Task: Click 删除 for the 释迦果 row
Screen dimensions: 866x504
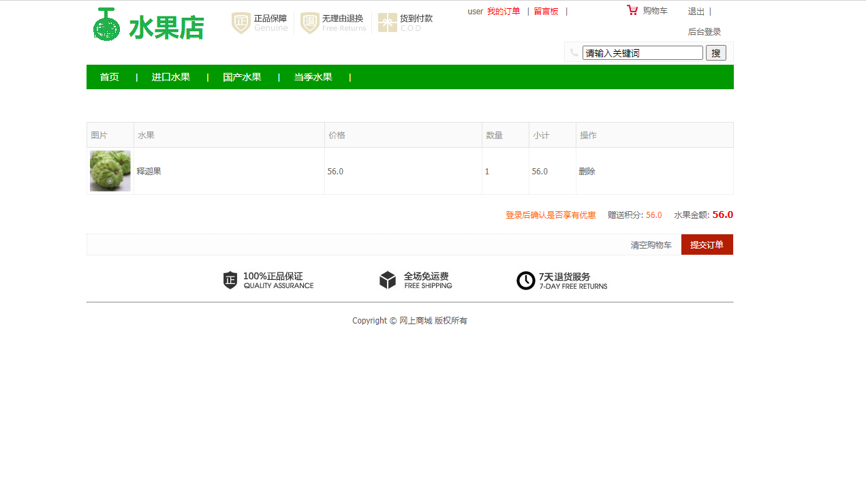Action: click(x=587, y=171)
